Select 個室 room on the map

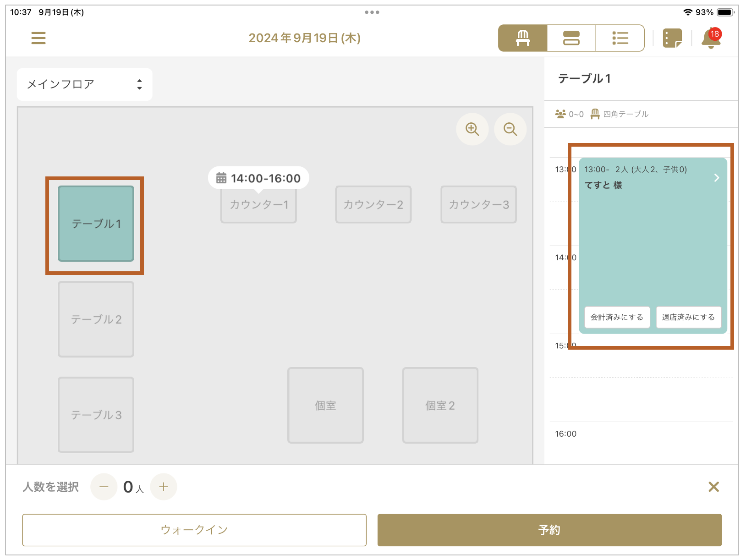pos(325,406)
